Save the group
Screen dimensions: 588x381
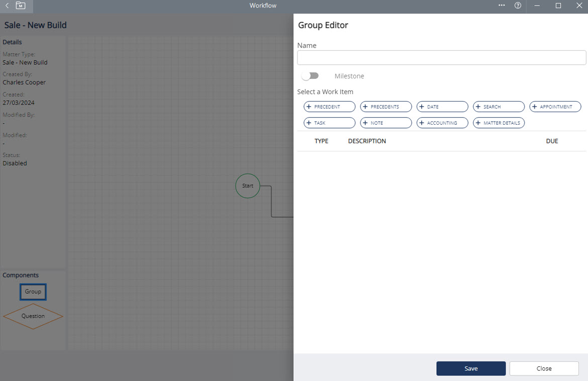[471, 368]
